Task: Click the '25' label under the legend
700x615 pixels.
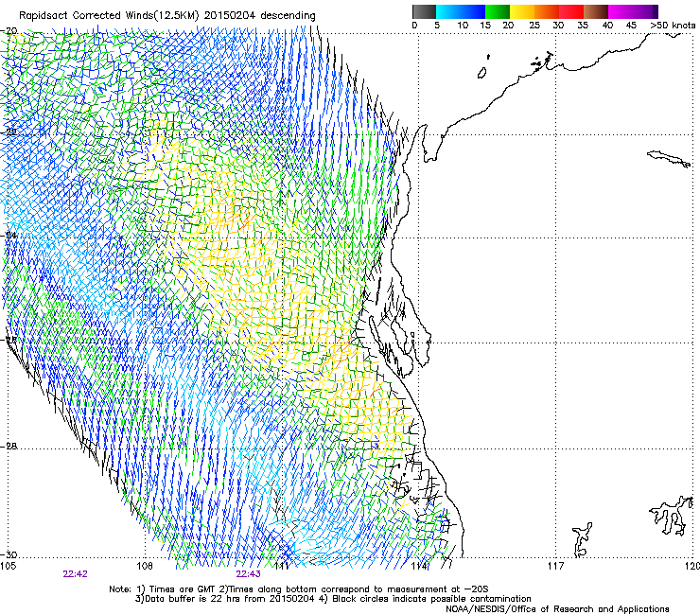Action: 534,26
